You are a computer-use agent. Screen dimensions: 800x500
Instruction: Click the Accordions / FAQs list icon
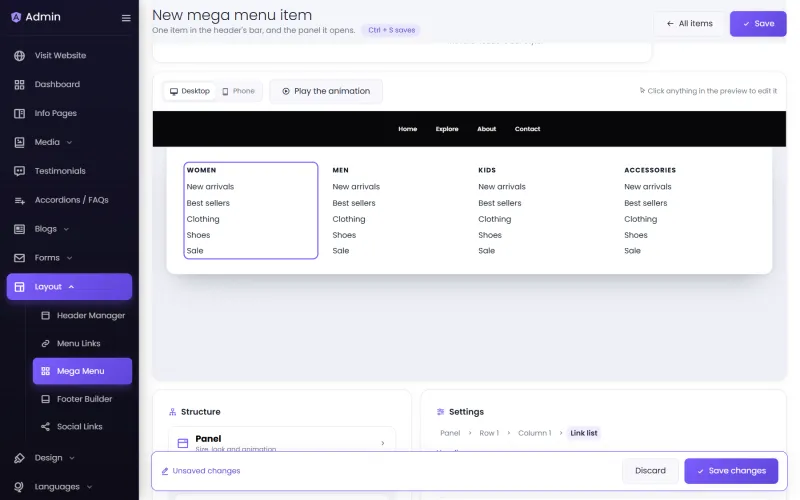[19, 201]
